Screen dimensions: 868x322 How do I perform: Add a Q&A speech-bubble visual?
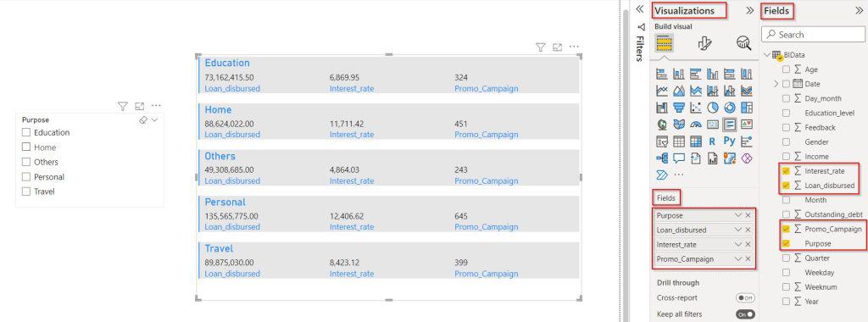coord(679,158)
